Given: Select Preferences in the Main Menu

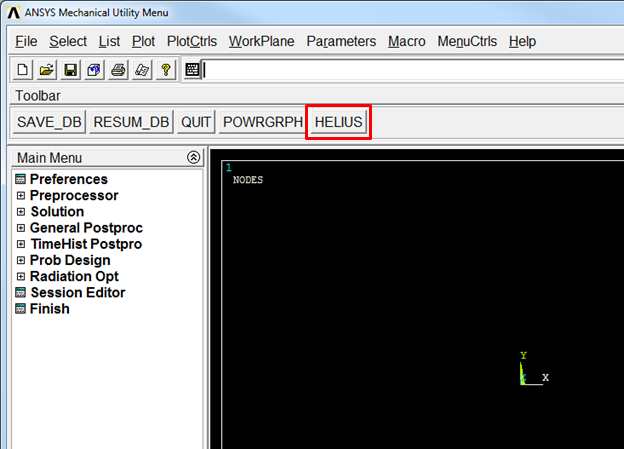Looking at the screenshot, I should click(69, 179).
